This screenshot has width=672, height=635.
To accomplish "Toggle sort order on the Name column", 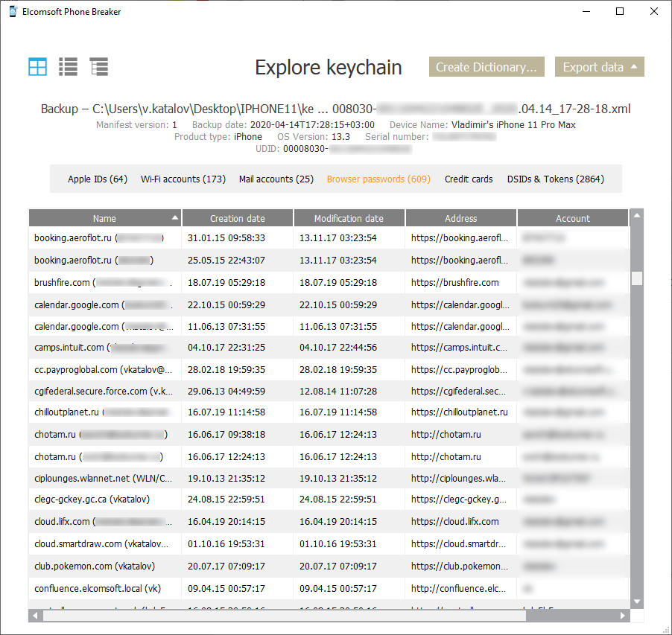I will point(104,217).
